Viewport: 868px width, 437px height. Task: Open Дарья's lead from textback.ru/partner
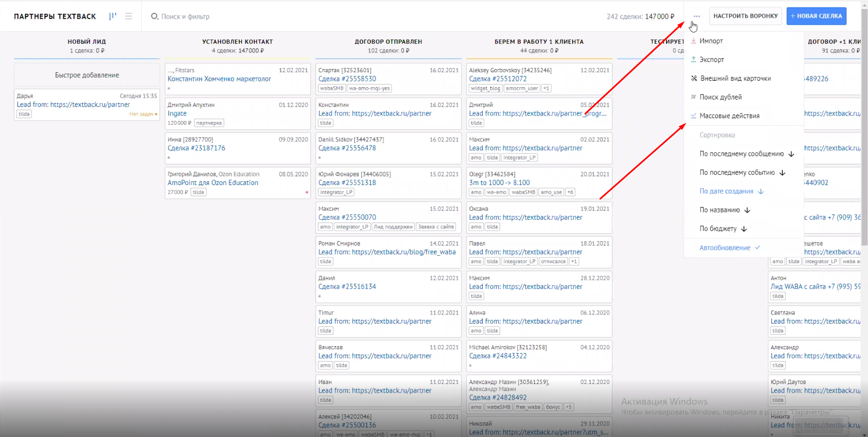(x=73, y=105)
